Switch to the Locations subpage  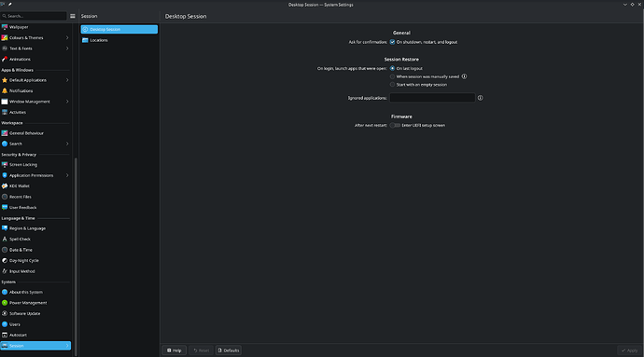click(x=119, y=40)
